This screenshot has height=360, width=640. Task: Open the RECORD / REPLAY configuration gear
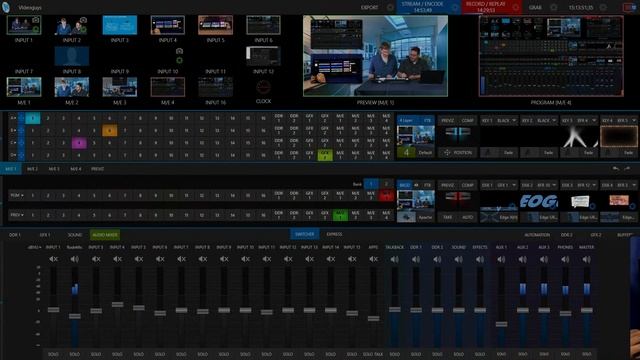coord(516,7)
